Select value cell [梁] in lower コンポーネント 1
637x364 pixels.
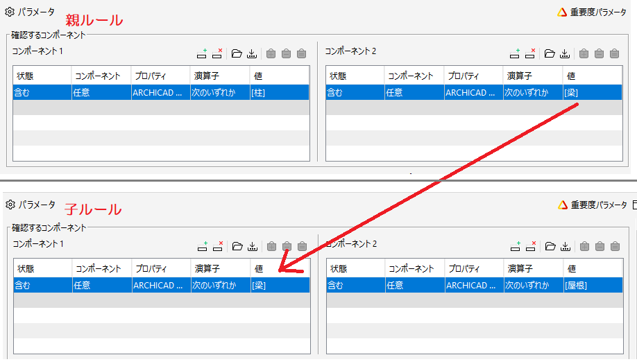click(280, 285)
